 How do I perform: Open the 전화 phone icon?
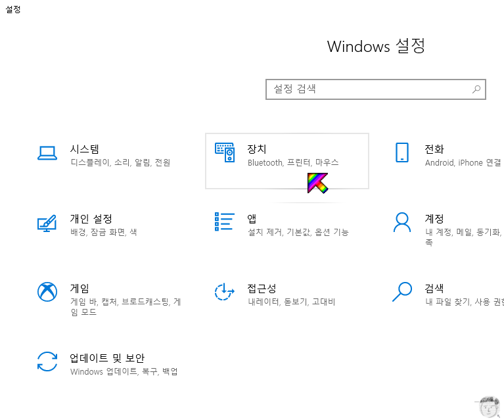[401, 152]
